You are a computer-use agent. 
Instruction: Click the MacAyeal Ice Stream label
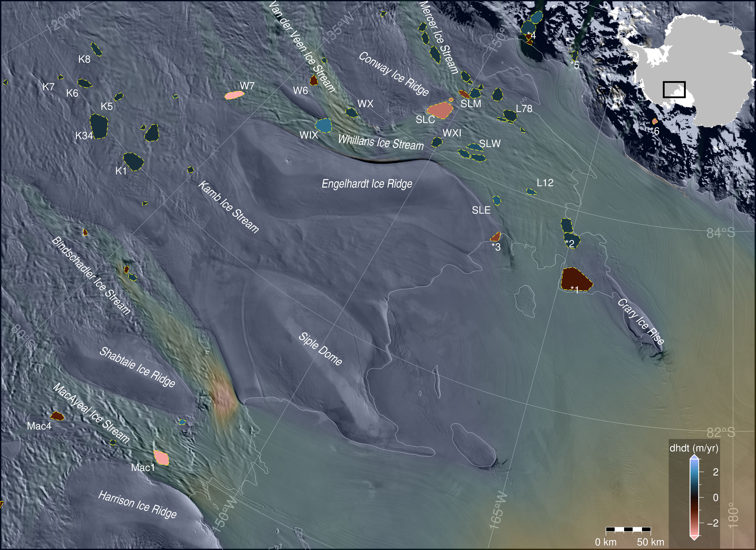click(x=91, y=413)
